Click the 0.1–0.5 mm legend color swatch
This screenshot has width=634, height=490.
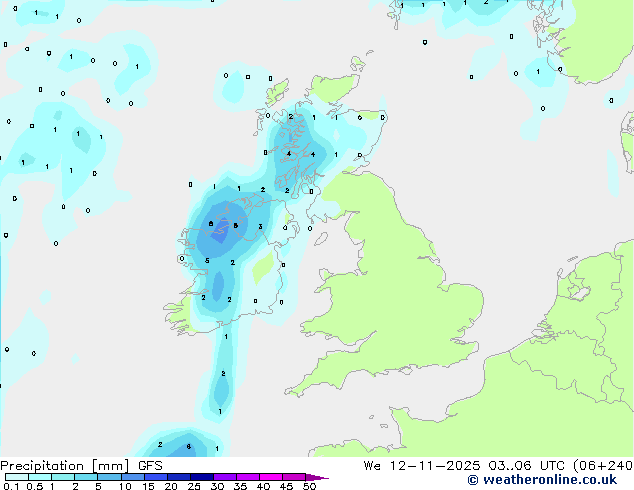tap(17, 477)
